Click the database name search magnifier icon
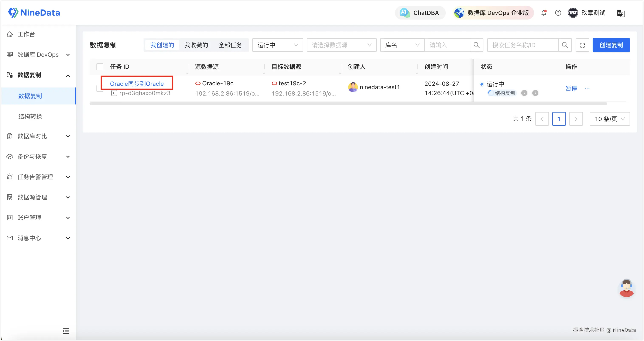This screenshot has width=644, height=341. click(x=476, y=45)
